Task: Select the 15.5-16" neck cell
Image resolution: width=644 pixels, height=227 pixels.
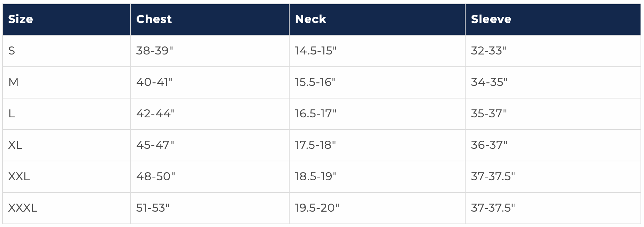Action: [x=315, y=82]
